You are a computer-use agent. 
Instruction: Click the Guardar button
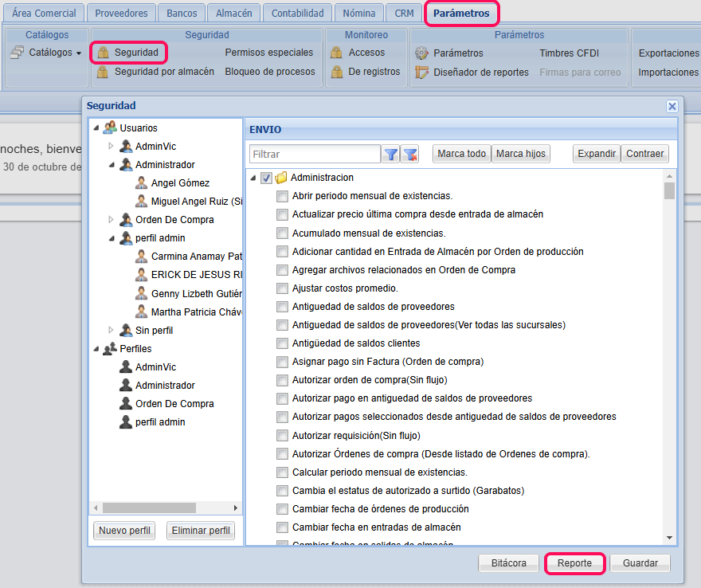[x=640, y=563]
